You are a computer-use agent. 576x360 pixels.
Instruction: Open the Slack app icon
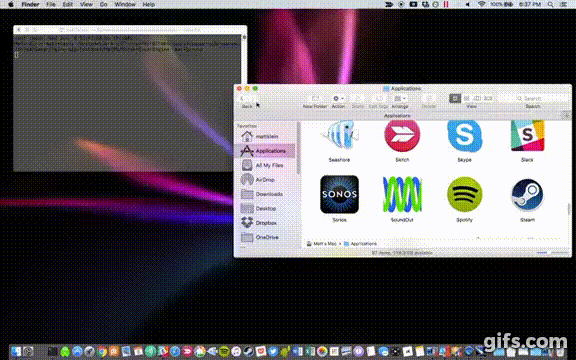coord(527,136)
